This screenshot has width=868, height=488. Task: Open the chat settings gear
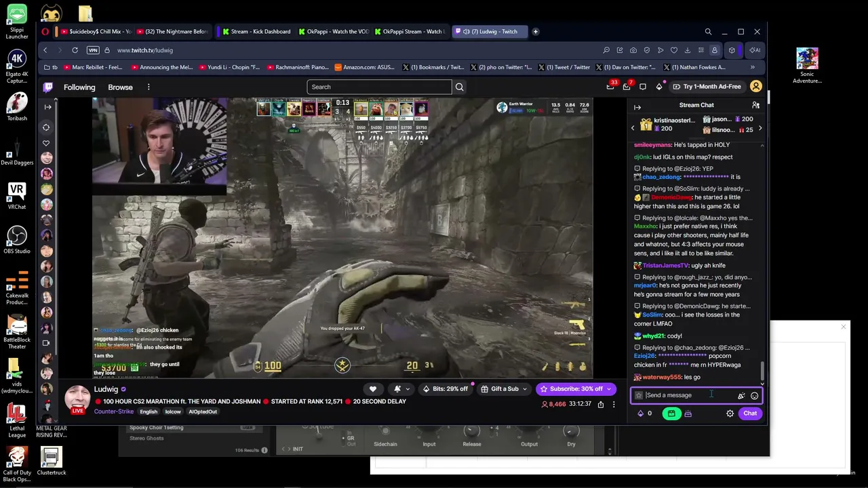pos(730,413)
